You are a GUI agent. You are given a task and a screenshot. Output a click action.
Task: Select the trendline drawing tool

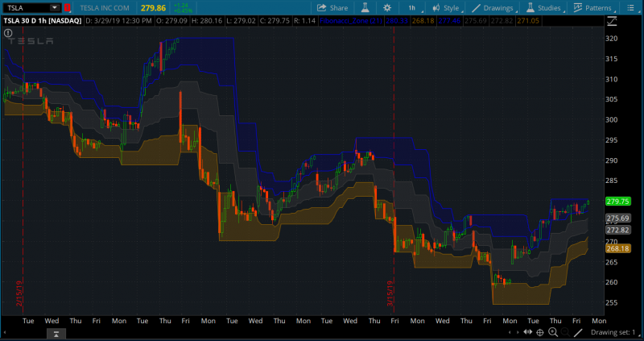click(x=578, y=332)
